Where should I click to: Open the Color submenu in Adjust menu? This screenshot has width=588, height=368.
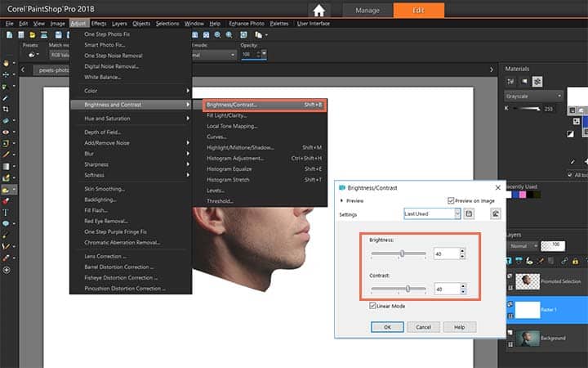click(131, 91)
